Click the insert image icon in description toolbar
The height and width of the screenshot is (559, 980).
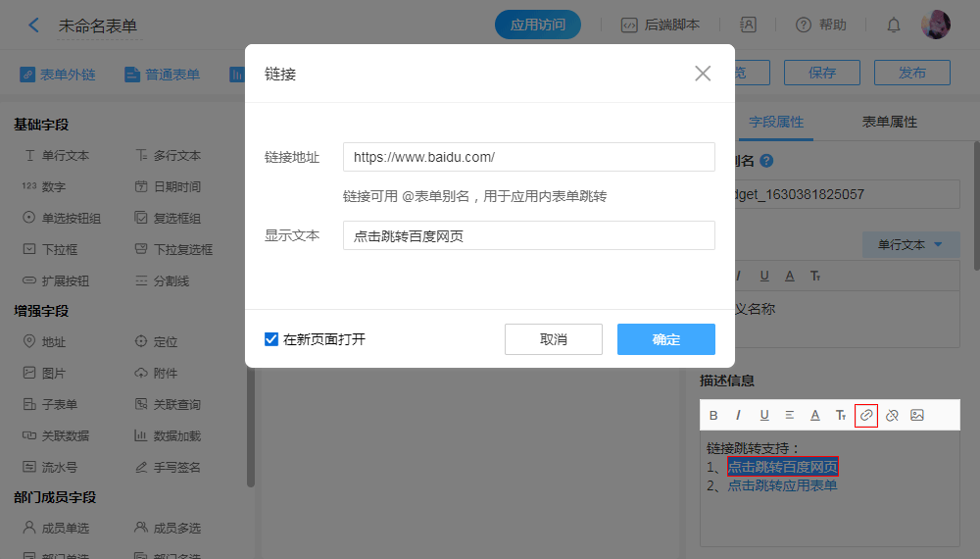point(917,416)
